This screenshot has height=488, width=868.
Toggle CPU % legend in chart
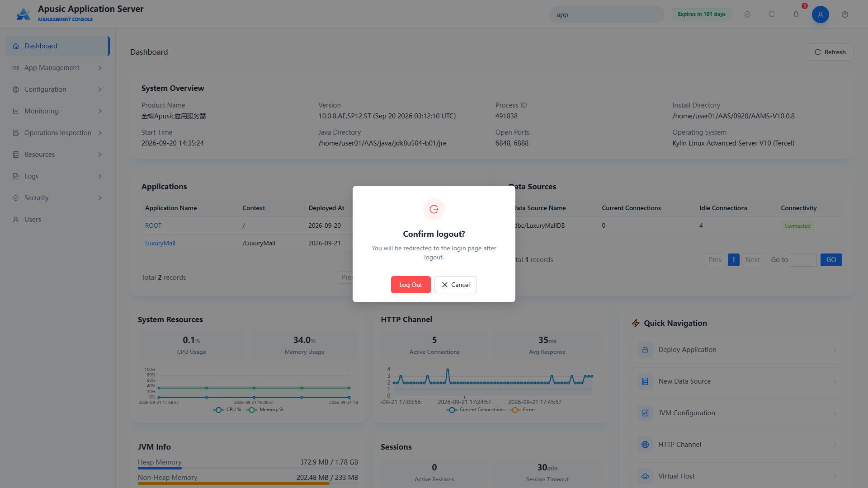[x=227, y=410]
